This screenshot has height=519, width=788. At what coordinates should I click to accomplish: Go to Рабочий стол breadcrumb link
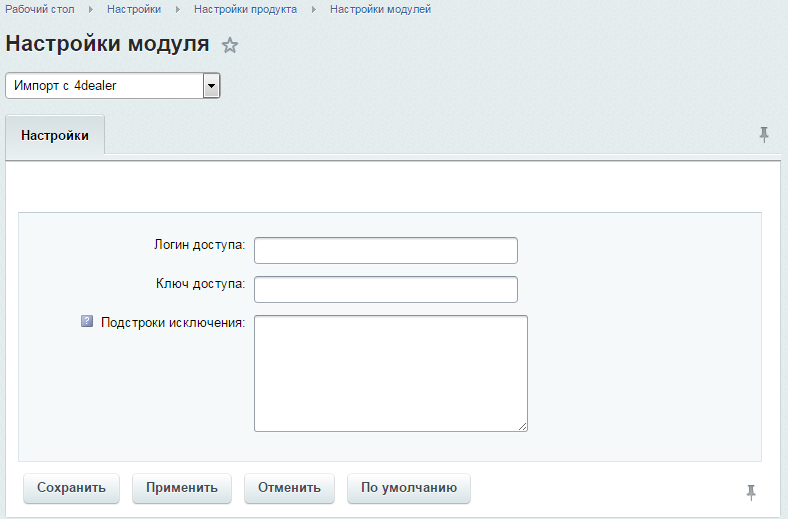[40, 9]
